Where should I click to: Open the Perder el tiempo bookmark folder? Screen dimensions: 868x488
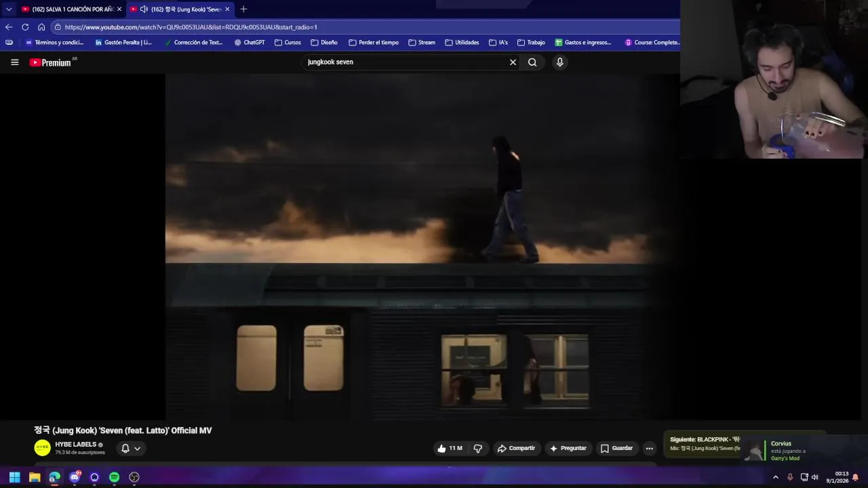point(373,42)
